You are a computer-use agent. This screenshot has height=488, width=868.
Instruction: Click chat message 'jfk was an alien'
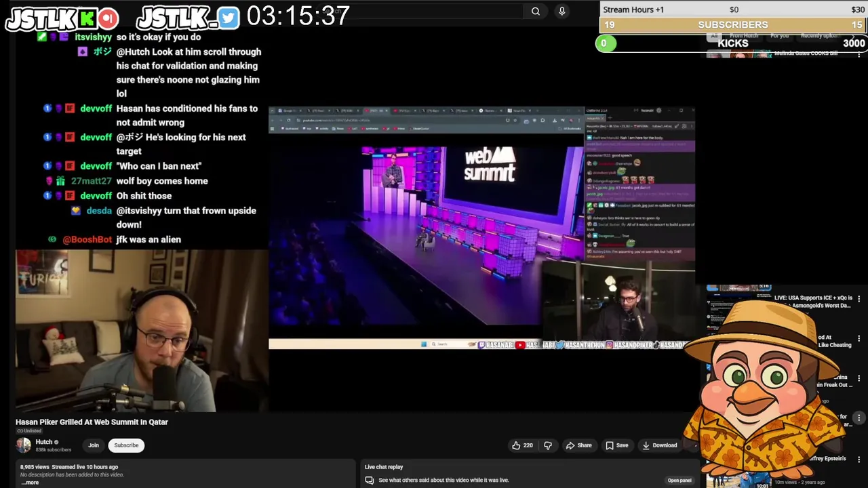[149, 239]
